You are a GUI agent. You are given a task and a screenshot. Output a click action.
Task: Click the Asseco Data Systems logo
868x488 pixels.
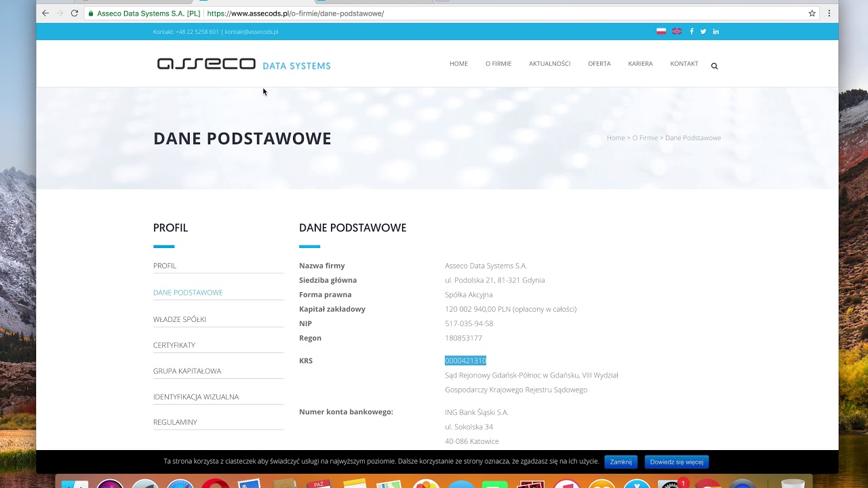[243, 64]
